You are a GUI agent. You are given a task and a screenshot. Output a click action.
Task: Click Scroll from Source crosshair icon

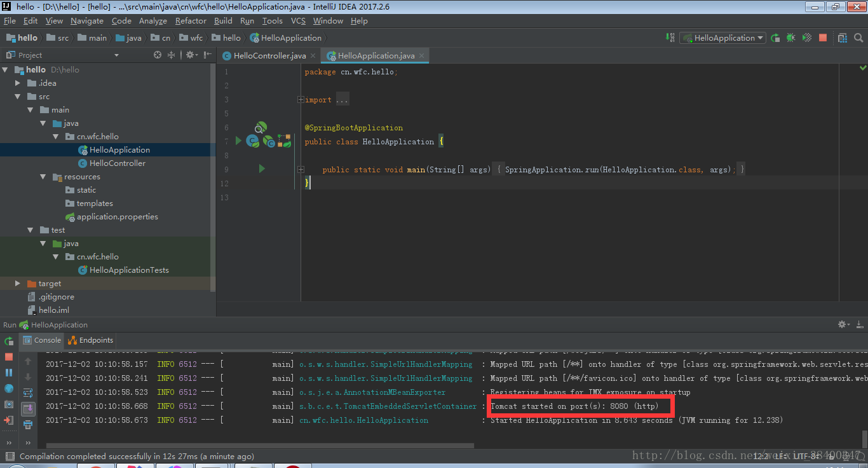(158, 55)
